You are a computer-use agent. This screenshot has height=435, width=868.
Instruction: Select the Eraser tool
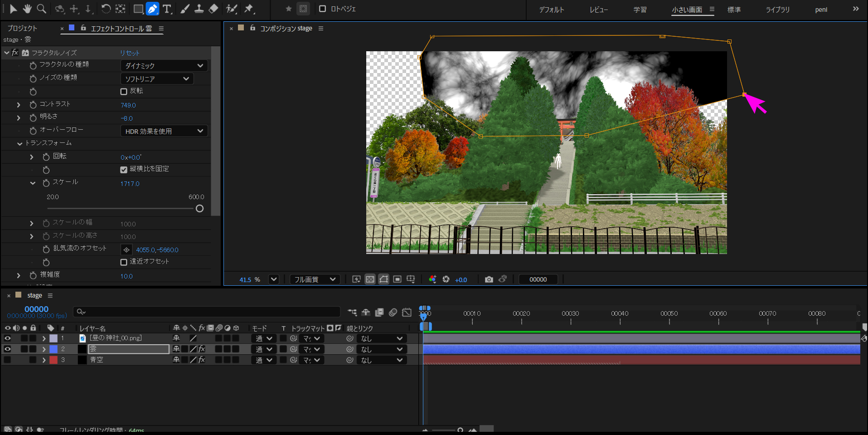[213, 9]
